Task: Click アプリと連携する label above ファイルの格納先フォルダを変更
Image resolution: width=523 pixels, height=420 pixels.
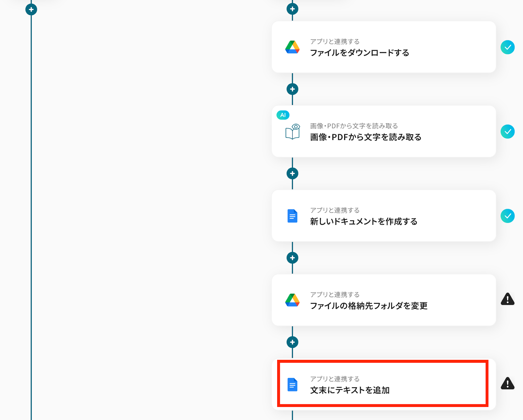Action: pyautogui.click(x=335, y=295)
